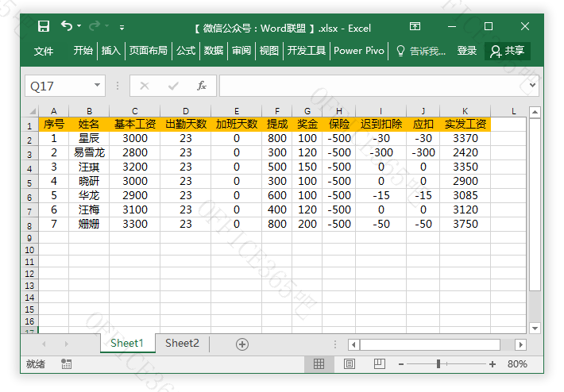
Task: Click the cell with value 3750
Action: point(465,225)
